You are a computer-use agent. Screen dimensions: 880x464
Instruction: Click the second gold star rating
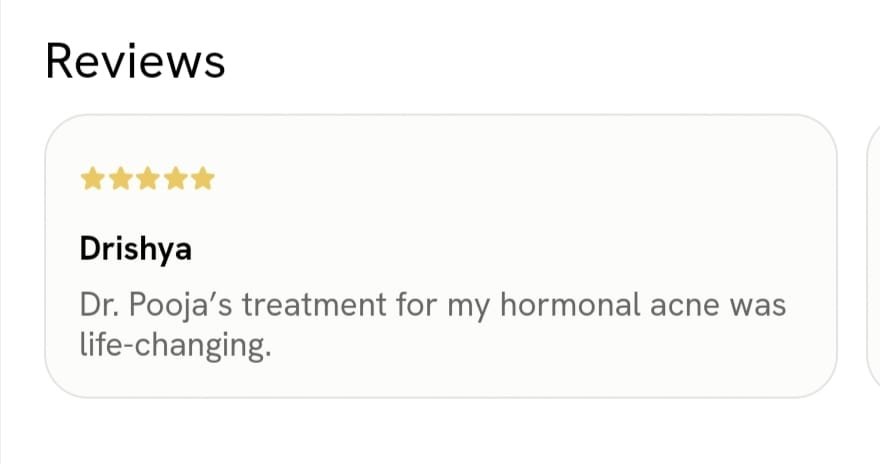pos(119,180)
